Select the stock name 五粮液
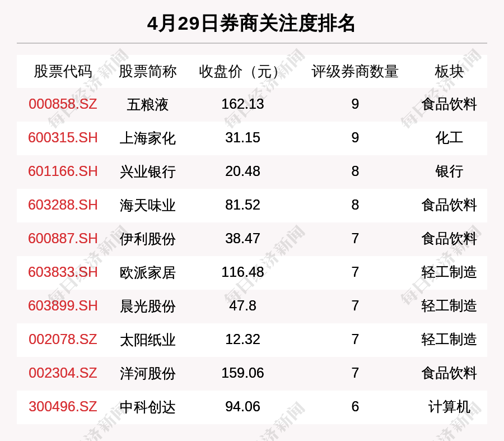 pyautogui.click(x=147, y=105)
